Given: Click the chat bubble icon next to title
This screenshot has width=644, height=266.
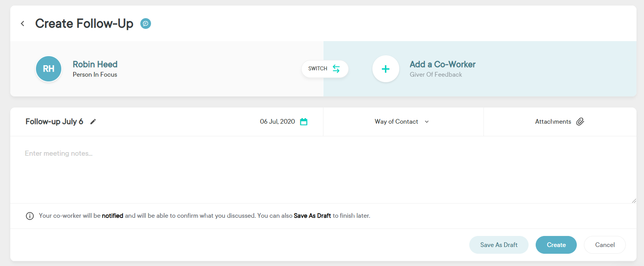Looking at the screenshot, I should (146, 24).
